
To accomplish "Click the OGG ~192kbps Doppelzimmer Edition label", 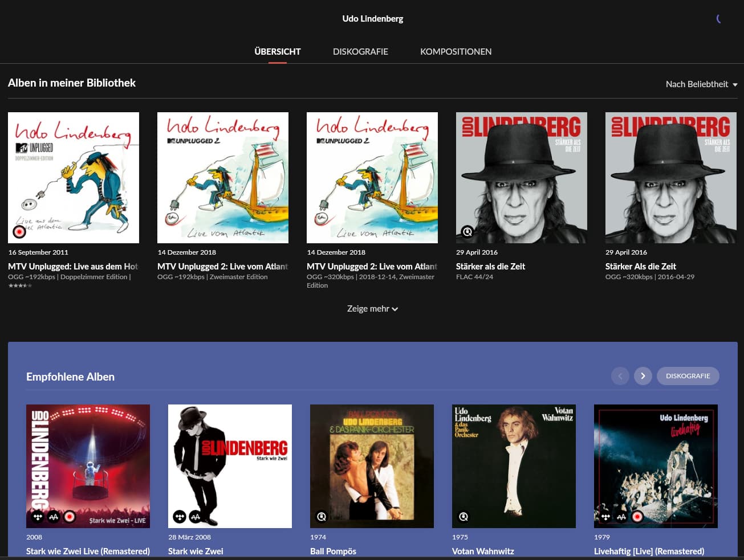I will 70,277.
